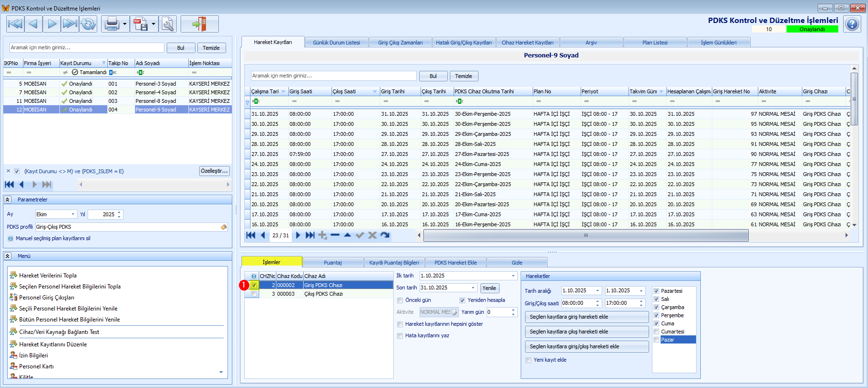Click the PDF export icon

tap(140, 23)
